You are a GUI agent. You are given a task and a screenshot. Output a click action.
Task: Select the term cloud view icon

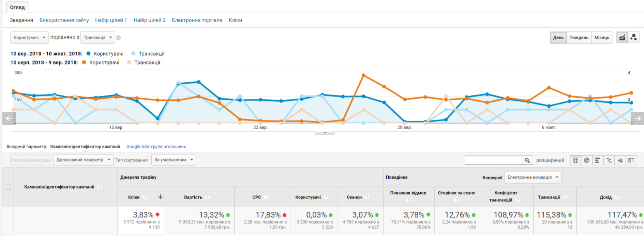coord(620,160)
